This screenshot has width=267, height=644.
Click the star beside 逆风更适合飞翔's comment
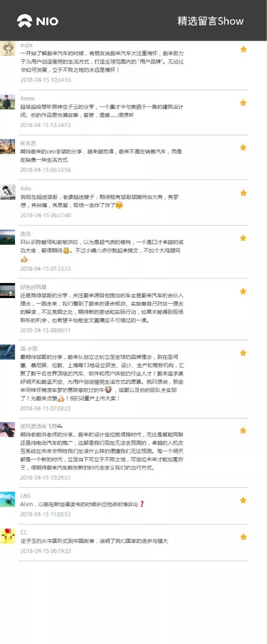tap(243, 430)
